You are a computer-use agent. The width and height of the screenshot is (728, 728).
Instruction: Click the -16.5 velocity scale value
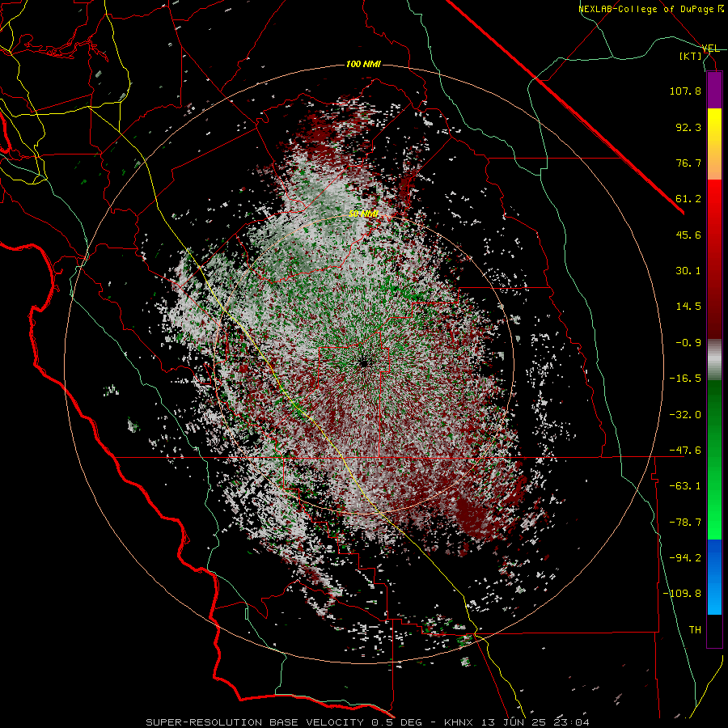coord(685,379)
